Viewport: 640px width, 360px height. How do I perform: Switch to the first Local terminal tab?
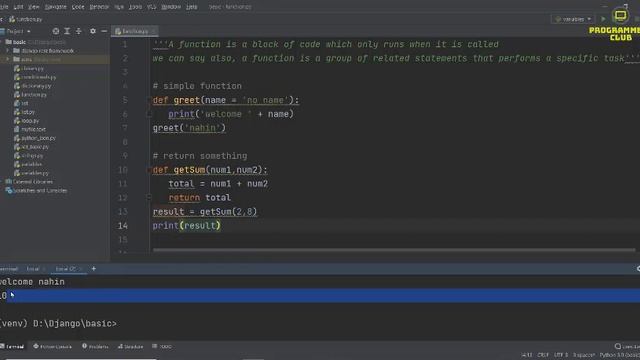coord(33,269)
